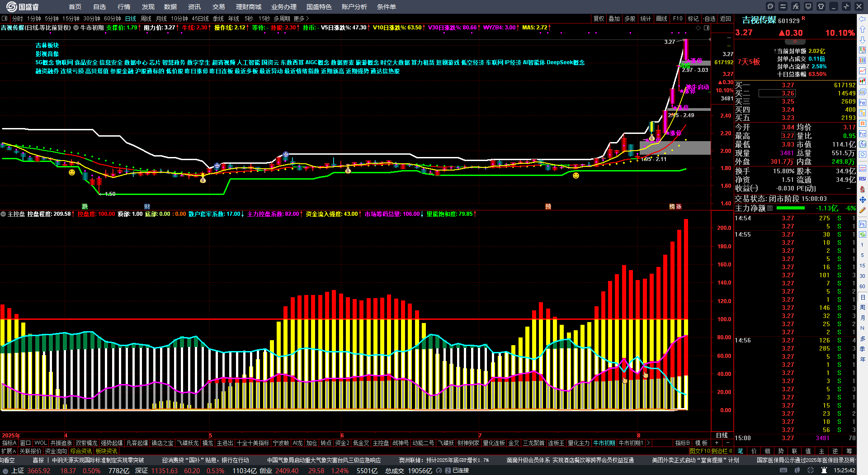Viewport: 868px width, 475px height.
Task: Click the 叠加 button
Action: click(x=614, y=19)
